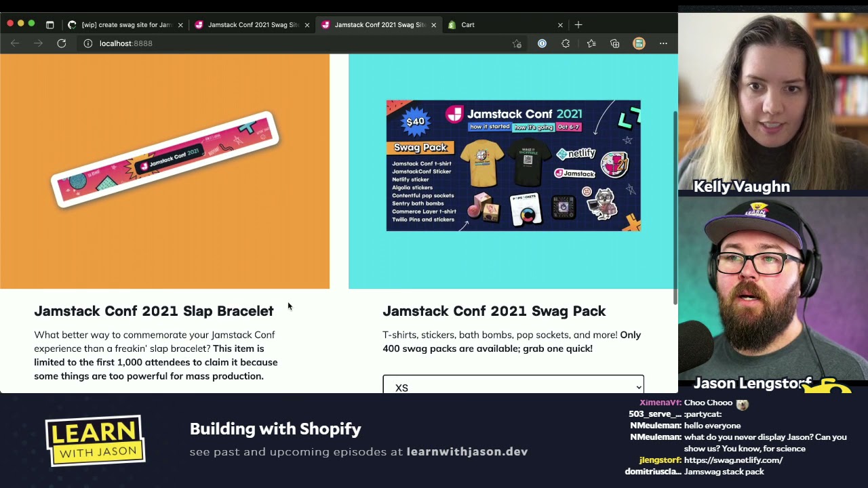Open the Favorites list icon

[x=591, y=43]
